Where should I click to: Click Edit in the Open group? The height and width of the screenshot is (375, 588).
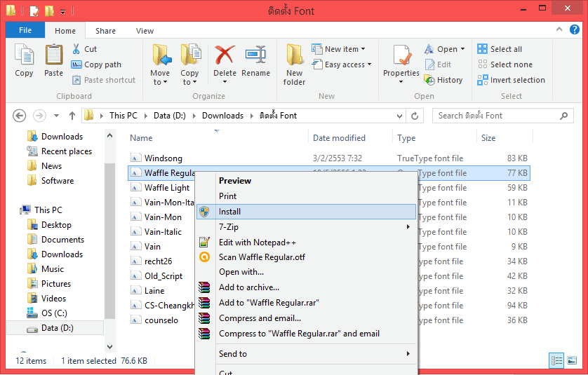438,64
